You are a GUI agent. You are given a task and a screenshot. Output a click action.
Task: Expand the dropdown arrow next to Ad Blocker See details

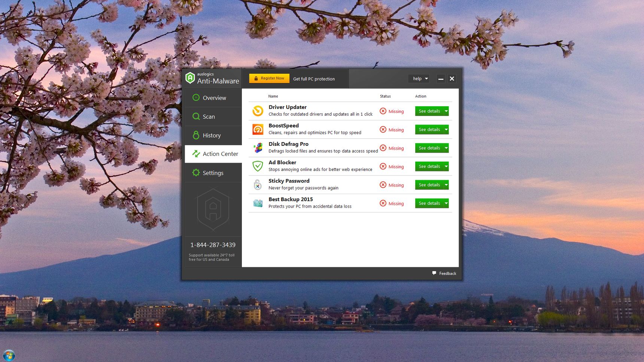446,166
